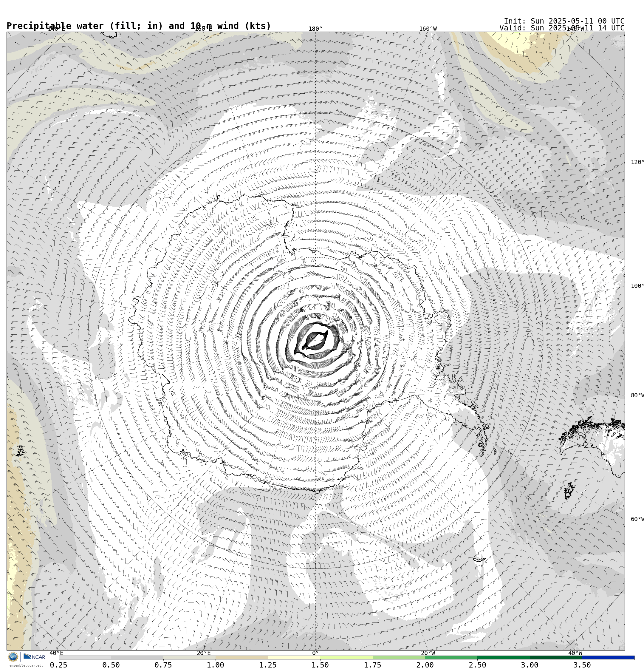Select the tan 1.00–1.25 colorbar segment
644x669 pixels.
pyautogui.click(x=241, y=657)
